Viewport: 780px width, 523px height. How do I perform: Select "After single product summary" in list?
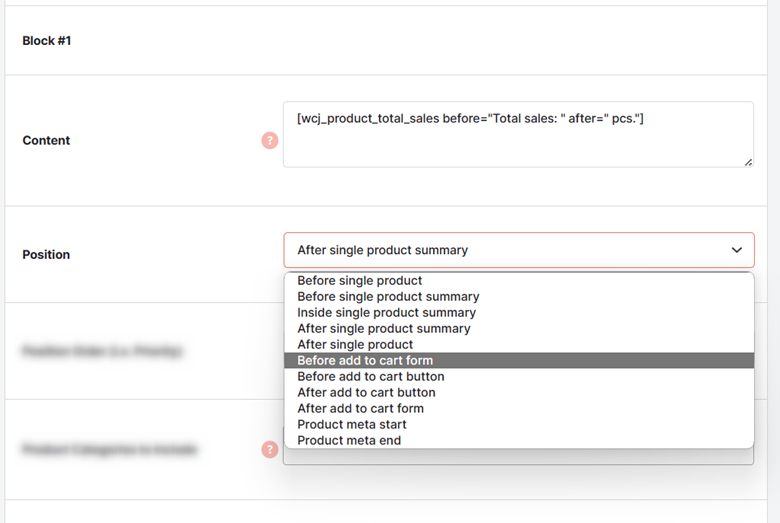coord(519,328)
